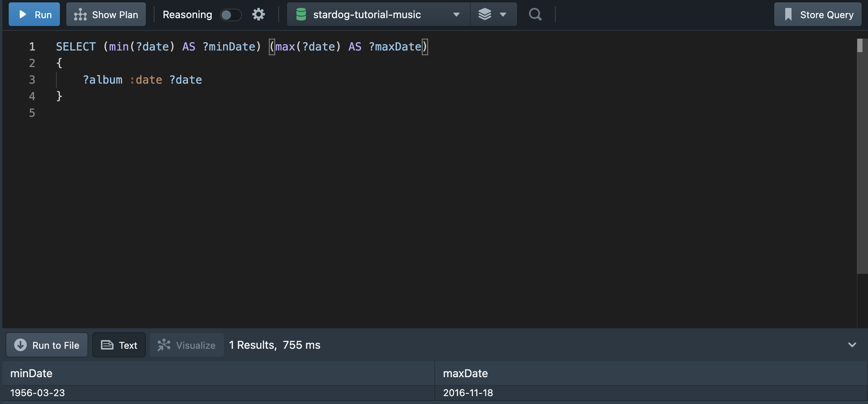
Task: Click the search magnifier icon
Action: (535, 15)
